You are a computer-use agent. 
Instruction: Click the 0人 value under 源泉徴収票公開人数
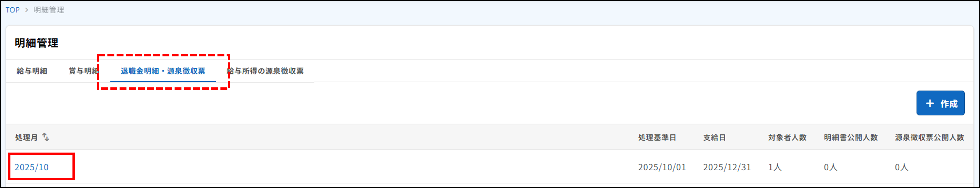coord(902,167)
